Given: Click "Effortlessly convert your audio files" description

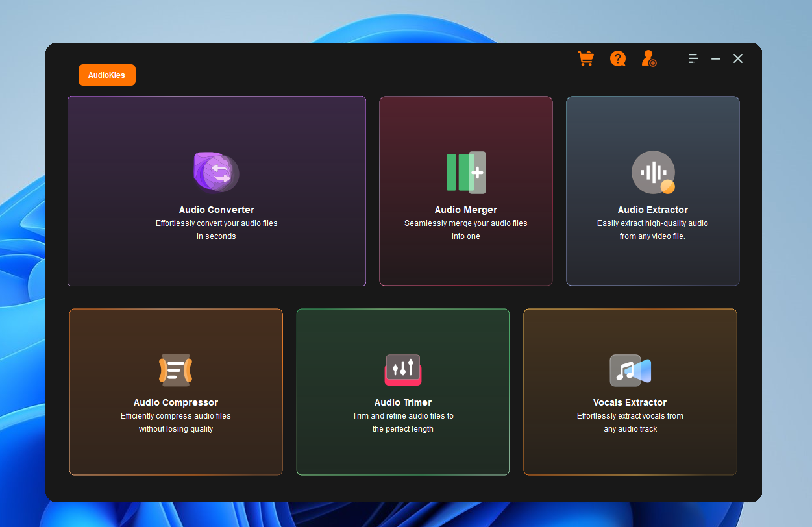Looking at the screenshot, I should pos(216,223).
